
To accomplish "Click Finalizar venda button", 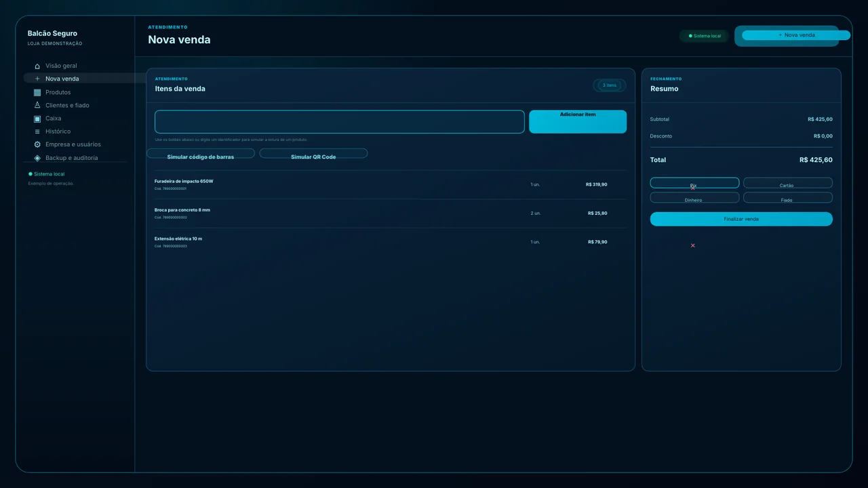I will click(x=741, y=219).
